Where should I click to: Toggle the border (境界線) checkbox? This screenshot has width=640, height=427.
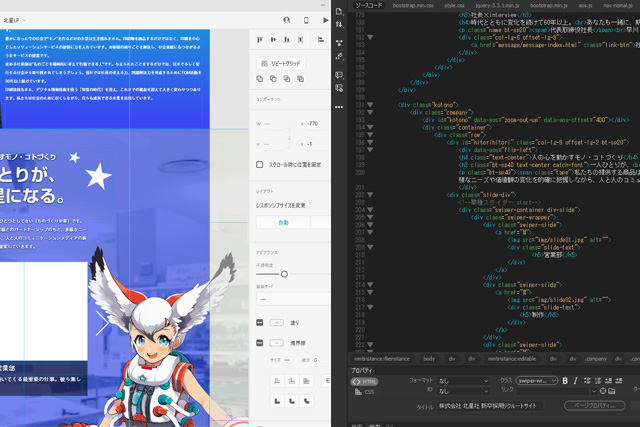[260, 343]
